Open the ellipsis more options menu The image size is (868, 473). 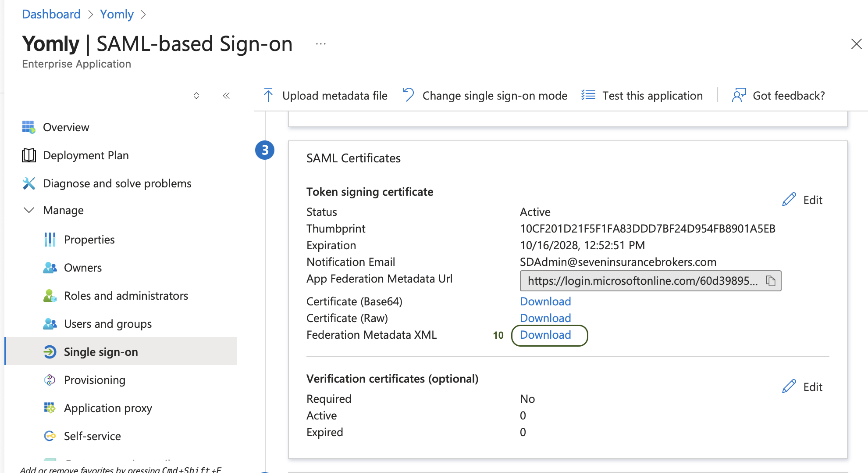(321, 44)
